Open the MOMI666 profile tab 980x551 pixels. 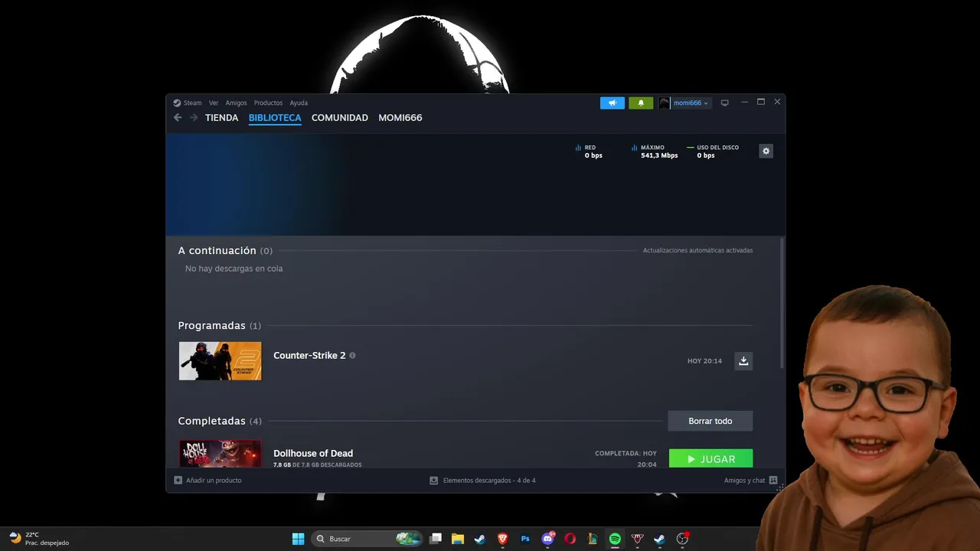point(400,118)
